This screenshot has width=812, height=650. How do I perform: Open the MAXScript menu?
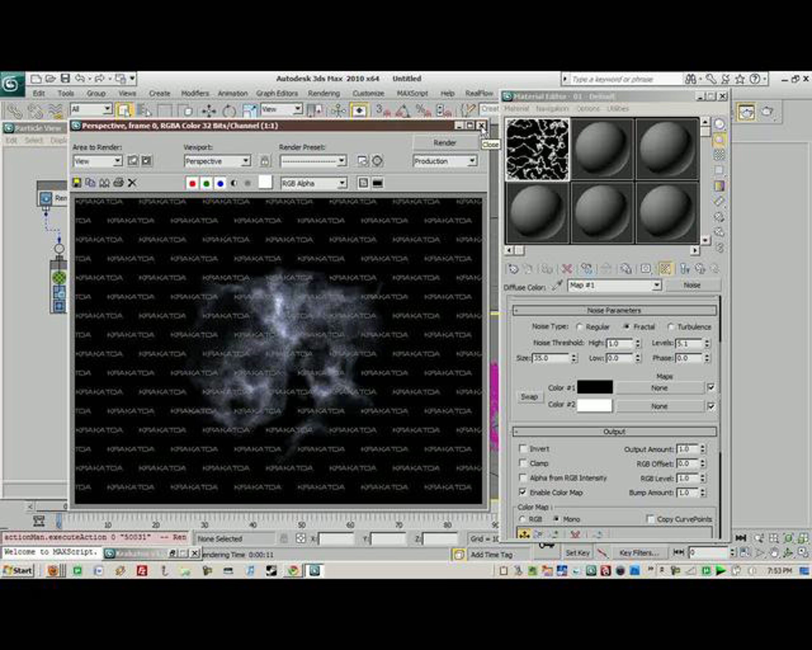412,93
